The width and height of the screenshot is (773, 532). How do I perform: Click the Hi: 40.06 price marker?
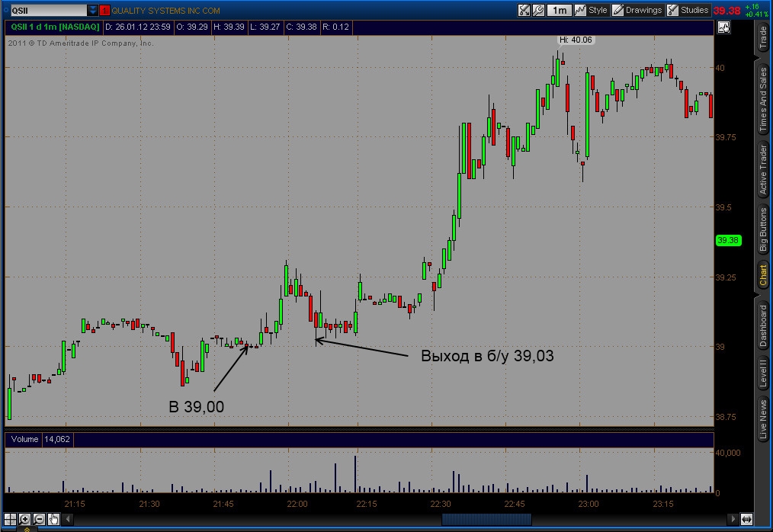(x=576, y=40)
